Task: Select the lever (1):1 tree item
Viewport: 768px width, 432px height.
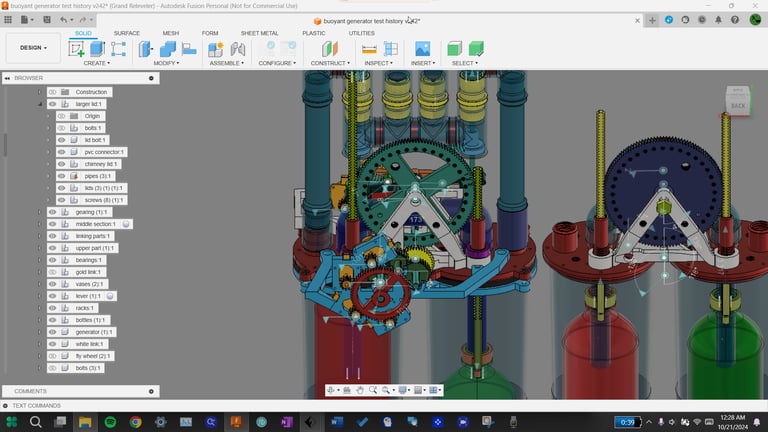Action: (x=88, y=296)
